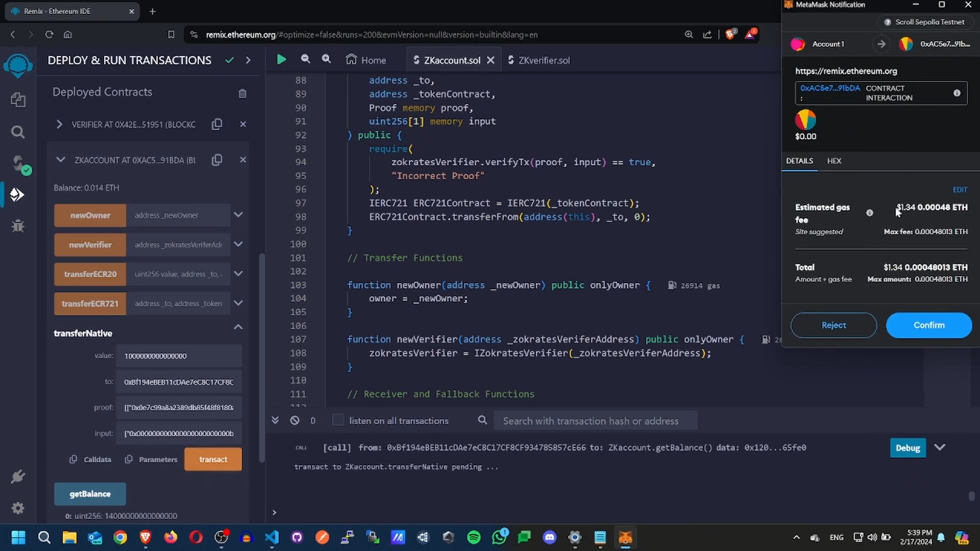Click the Windows Start button
This screenshot has width=980, height=551.
pos(18,537)
